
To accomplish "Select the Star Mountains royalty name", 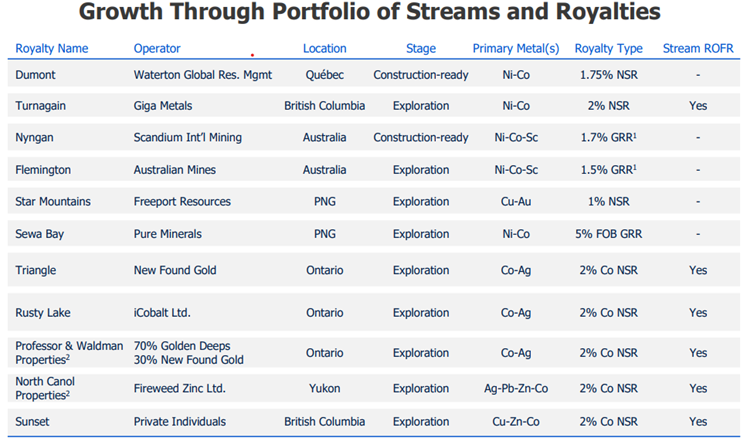I will (53, 202).
